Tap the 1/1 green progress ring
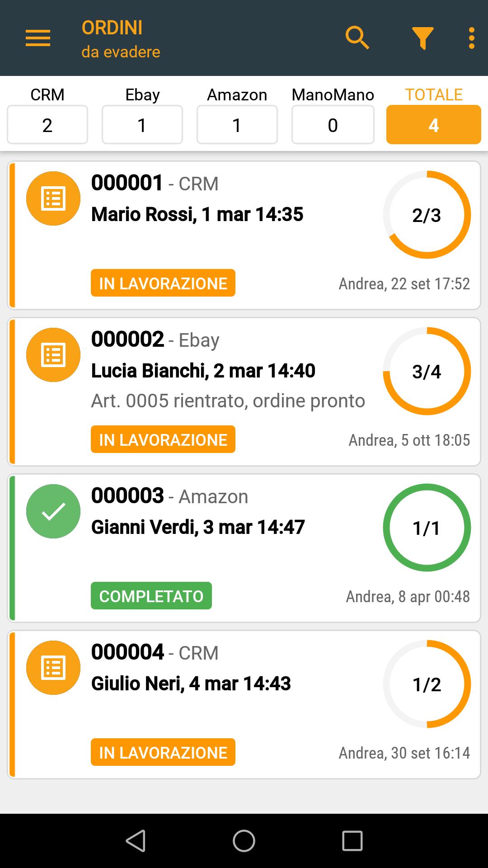 point(427,528)
